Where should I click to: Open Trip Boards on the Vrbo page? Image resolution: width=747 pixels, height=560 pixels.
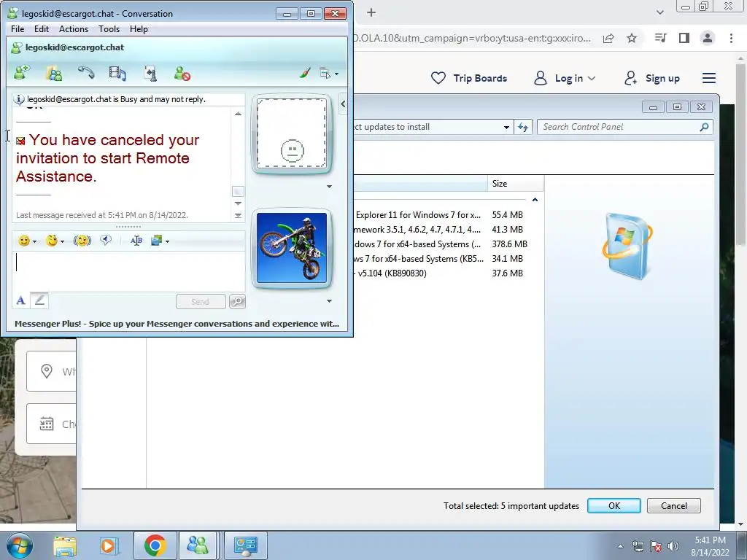[x=469, y=78]
